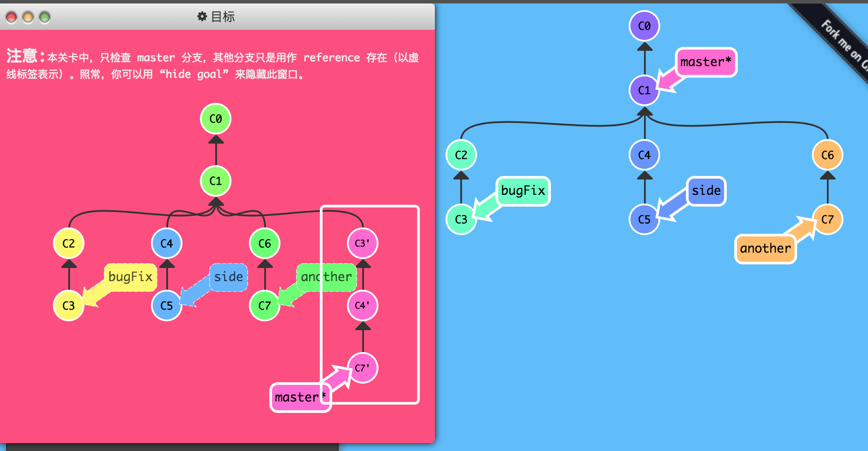The image size is (868, 451).
Task: Click the blue side branch label in main tree
Action: (706, 191)
